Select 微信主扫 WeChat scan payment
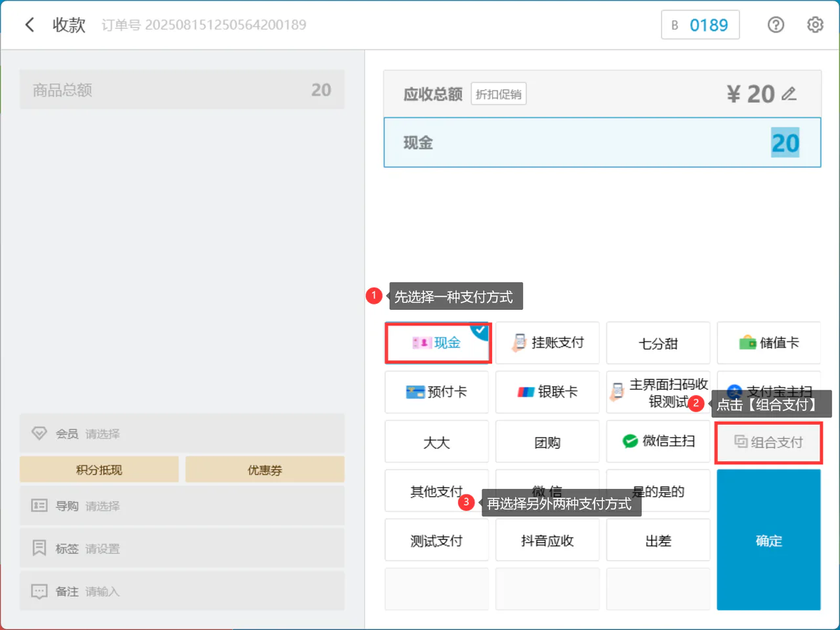The width and height of the screenshot is (840, 630). click(658, 442)
